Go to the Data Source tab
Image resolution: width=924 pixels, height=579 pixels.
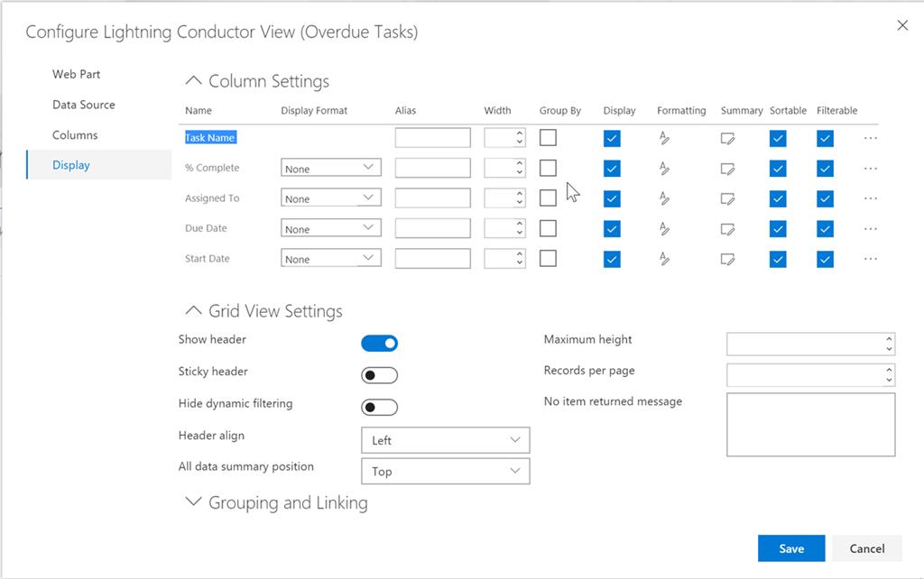pyautogui.click(x=84, y=105)
